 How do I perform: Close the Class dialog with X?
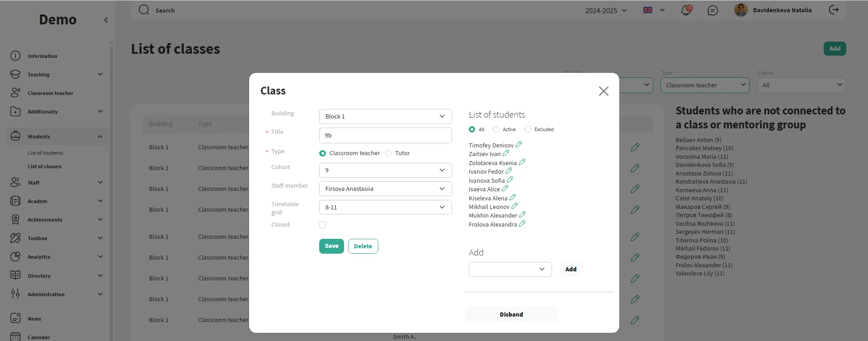tap(603, 91)
